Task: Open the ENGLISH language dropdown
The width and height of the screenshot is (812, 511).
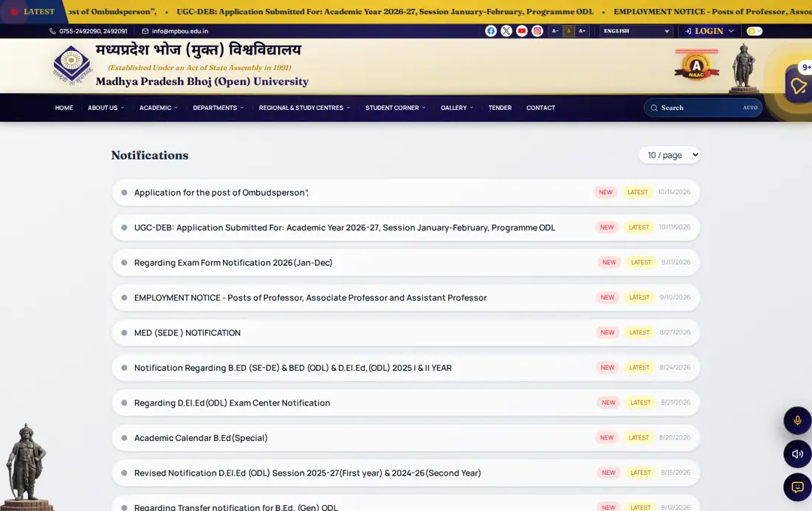Action: point(636,31)
